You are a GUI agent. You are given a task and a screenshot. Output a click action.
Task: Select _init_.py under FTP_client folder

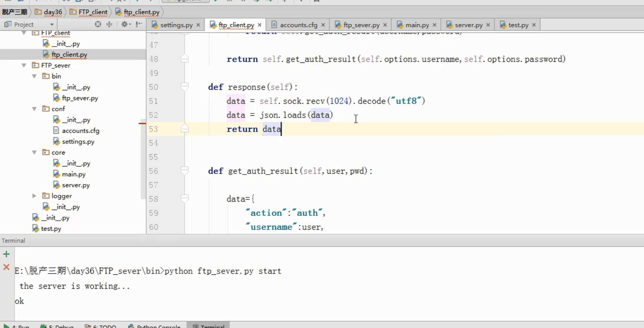[x=65, y=44]
